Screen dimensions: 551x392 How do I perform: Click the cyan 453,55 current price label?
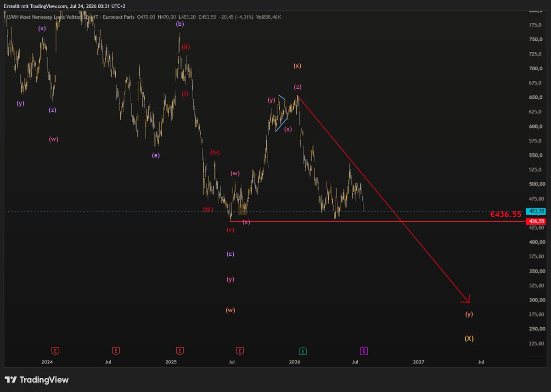536,211
